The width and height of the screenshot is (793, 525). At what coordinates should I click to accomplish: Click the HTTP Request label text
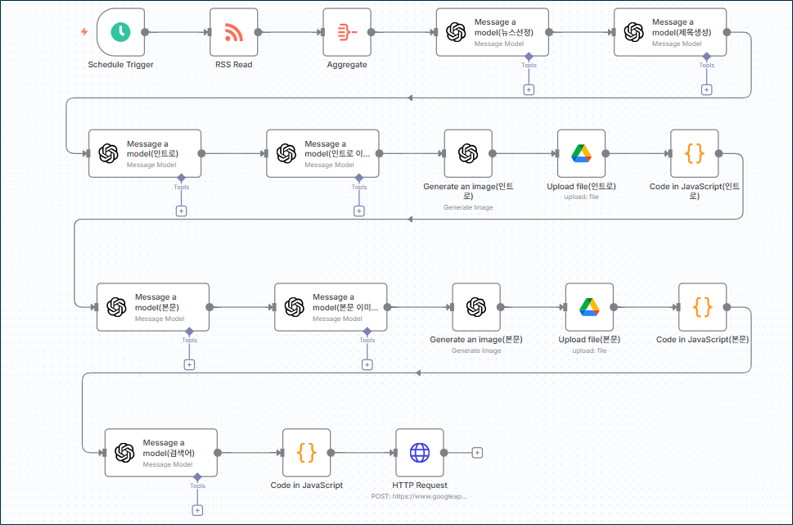pyautogui.click(x=420, y=485)
